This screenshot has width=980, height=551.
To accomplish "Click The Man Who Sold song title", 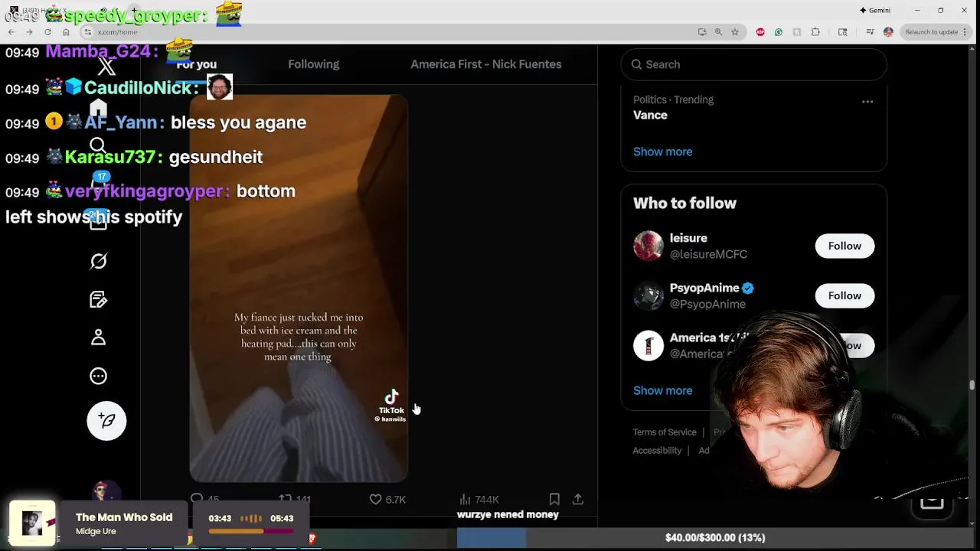I will pos(124,517).
